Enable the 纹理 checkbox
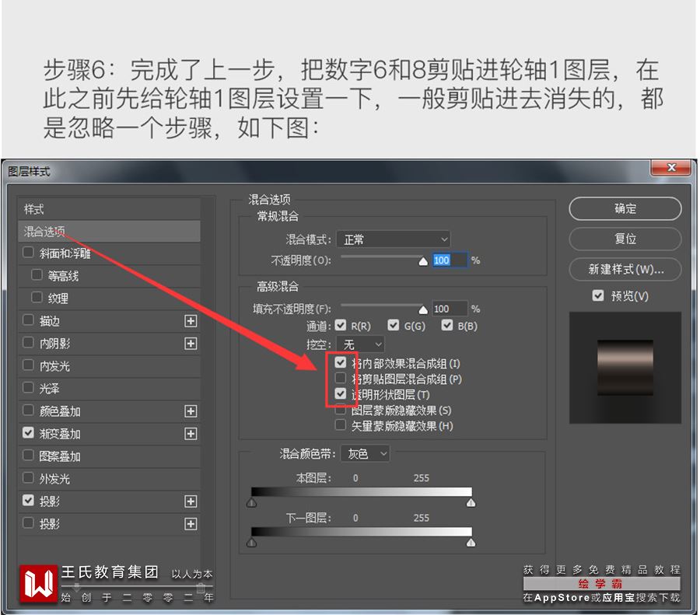The image size is (700, 615). click(x=37, y=297)
